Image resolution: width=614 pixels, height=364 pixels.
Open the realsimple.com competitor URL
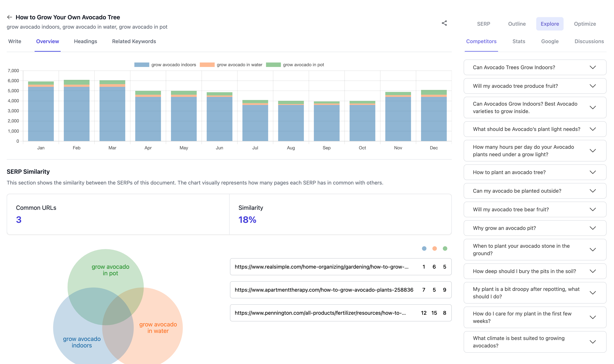321,267
